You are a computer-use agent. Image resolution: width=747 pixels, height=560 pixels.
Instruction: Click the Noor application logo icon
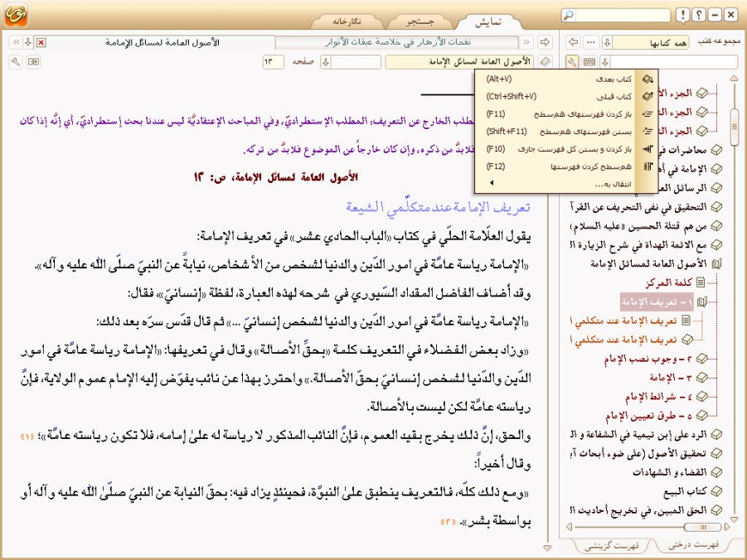pos(16,15)
